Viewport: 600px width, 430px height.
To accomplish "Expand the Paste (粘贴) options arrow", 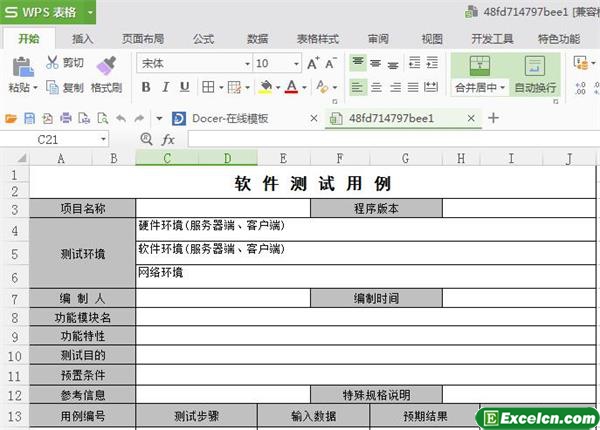I will [x=35, y=88].
